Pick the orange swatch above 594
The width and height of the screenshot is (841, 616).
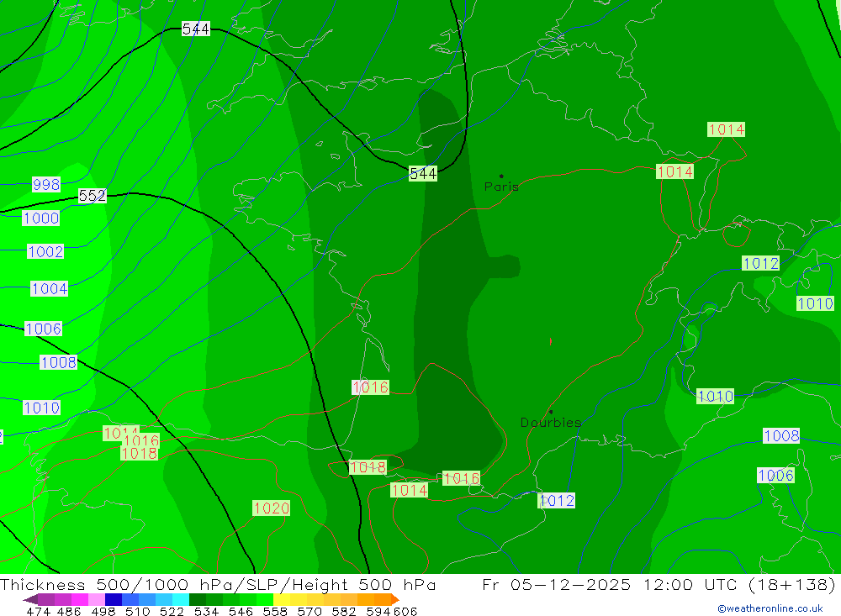(x=383, y=599)
